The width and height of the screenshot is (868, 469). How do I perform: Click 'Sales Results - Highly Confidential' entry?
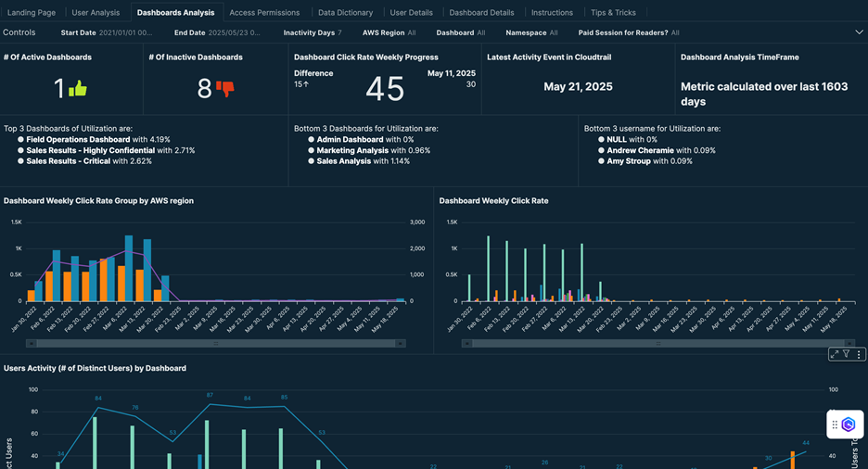[90, 150]
